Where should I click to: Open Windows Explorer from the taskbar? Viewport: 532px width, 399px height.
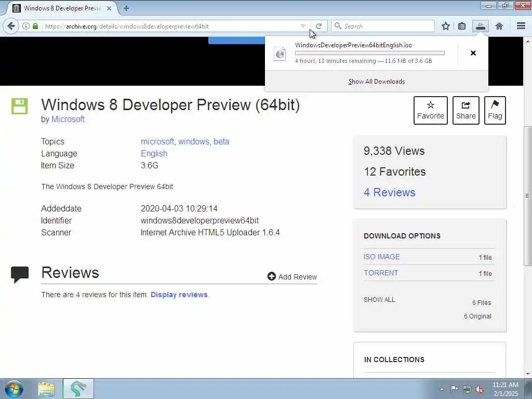click(x=46, y=389)
